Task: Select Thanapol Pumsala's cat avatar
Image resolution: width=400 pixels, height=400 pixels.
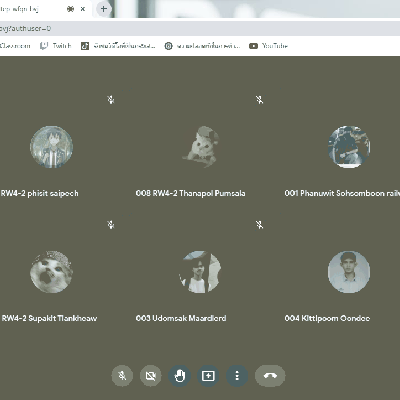Action: pos(200,147)
